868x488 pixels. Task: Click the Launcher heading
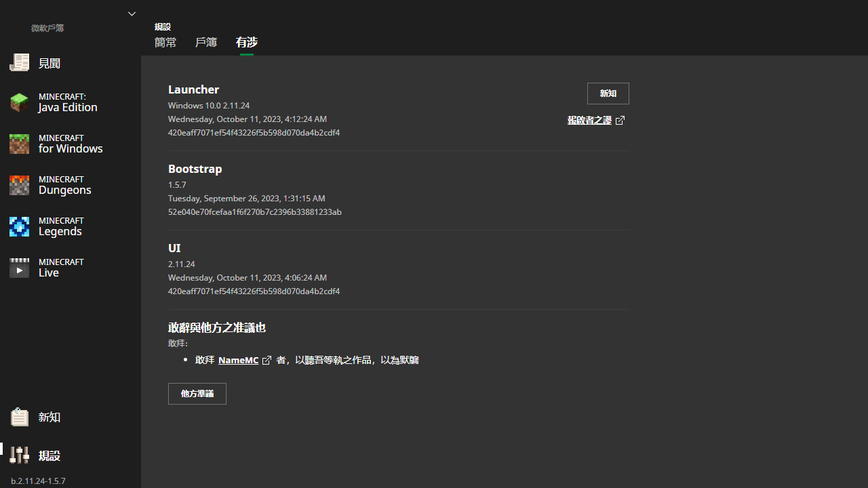coord(193,89)
